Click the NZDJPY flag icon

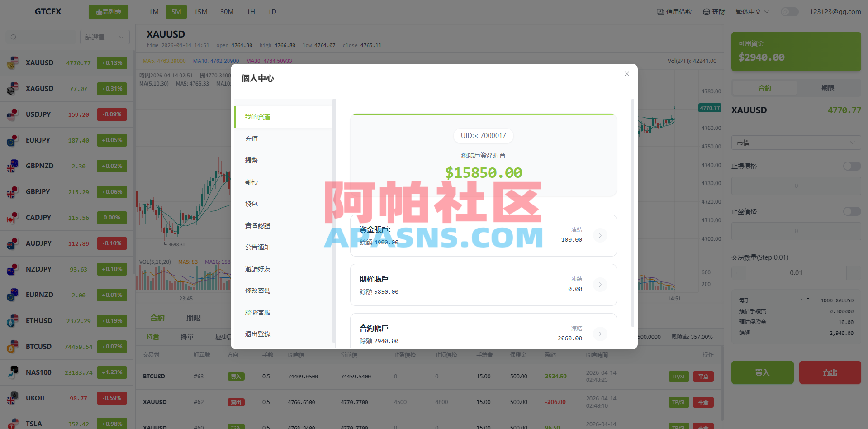pos(13,269)
